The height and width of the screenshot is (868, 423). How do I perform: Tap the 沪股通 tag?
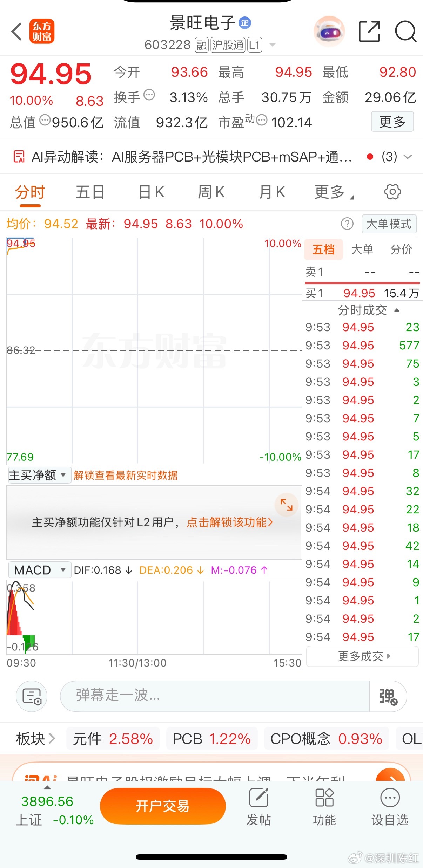pos(228,45)
